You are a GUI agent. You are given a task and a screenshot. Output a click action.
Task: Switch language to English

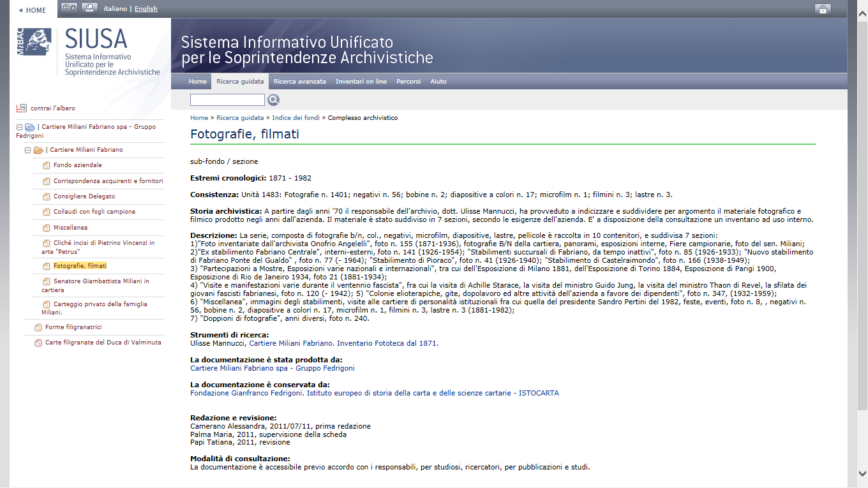coord(146,9)
